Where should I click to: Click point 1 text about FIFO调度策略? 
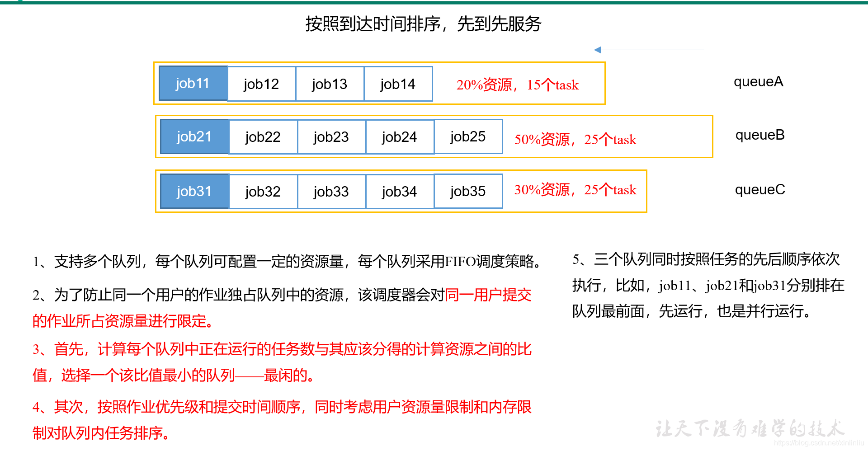click(x=287, y=262)
